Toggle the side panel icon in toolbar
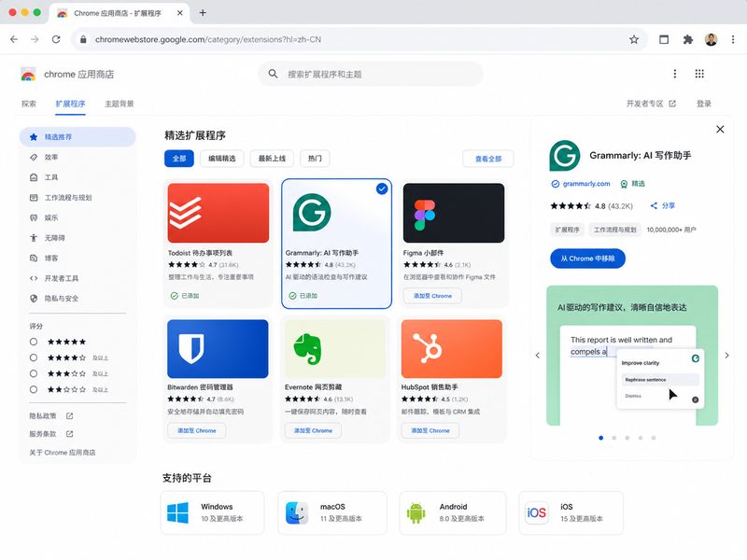The height and width of the screenshot is (560, 747). [664, 39]
